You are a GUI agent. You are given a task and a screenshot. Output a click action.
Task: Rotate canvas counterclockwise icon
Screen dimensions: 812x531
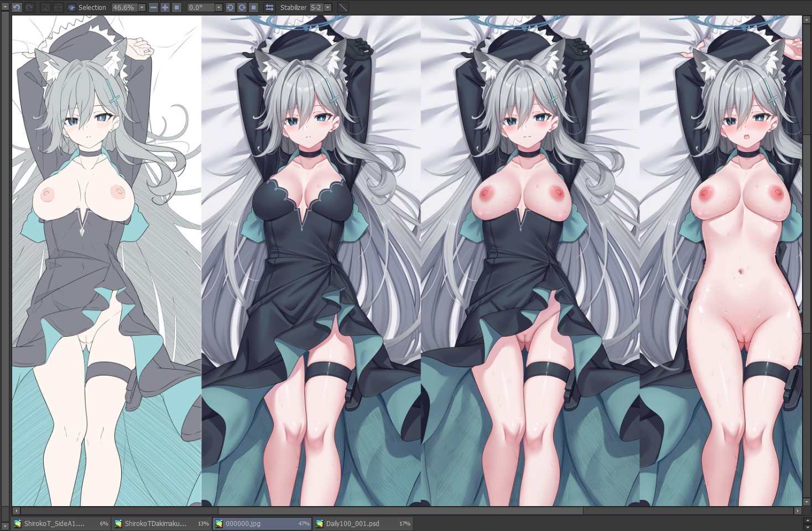pos(230,7)
